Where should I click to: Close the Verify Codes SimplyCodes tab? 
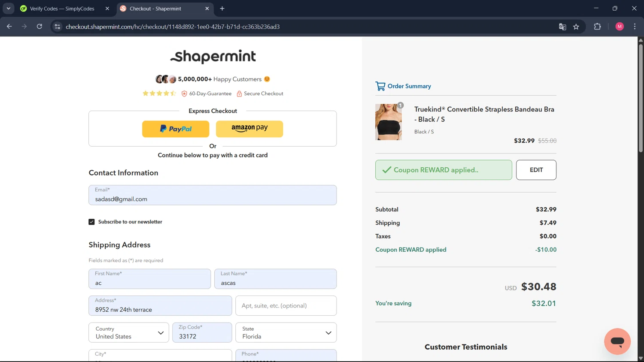click(107, 9)
